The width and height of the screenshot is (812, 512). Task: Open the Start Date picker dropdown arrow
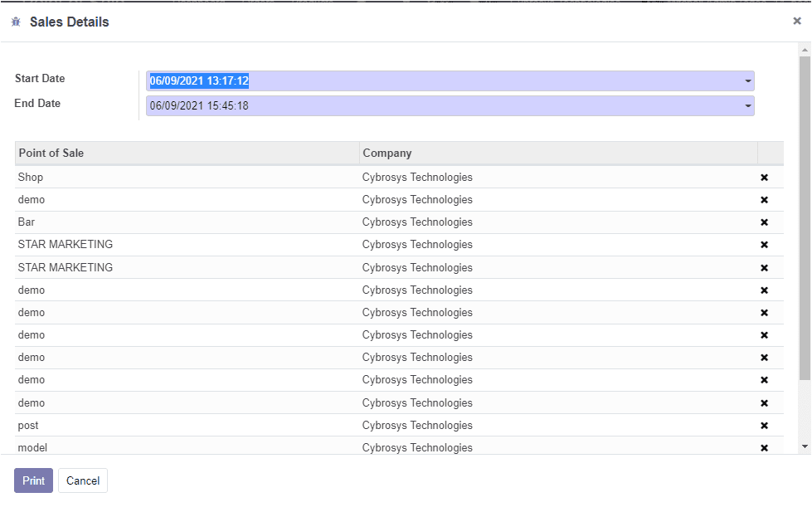coord(748,80)
